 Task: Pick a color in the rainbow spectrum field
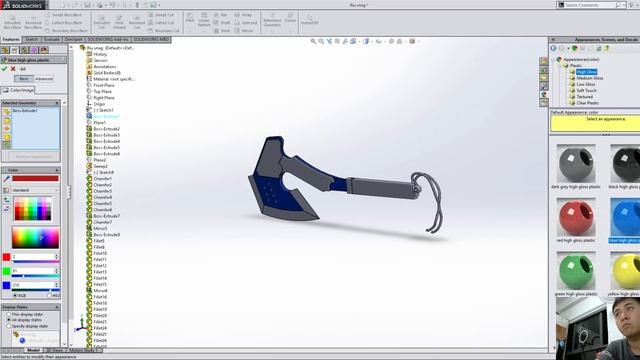36,238
